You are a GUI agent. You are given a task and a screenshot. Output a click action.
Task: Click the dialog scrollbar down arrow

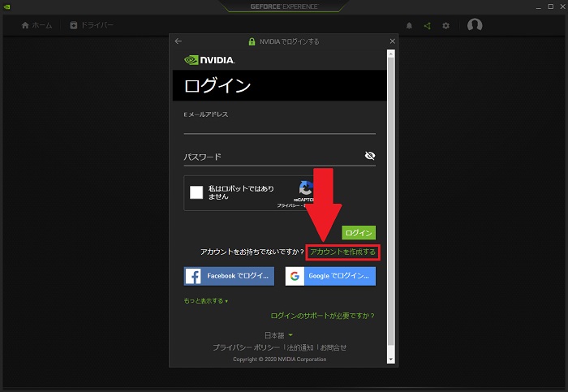391,360
